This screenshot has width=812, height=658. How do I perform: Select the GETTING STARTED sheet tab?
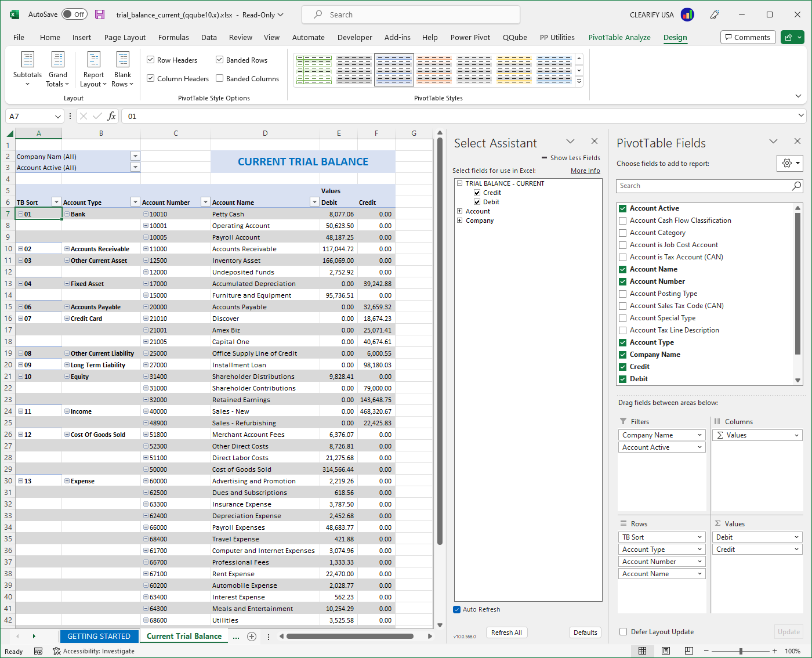(99, 636)
